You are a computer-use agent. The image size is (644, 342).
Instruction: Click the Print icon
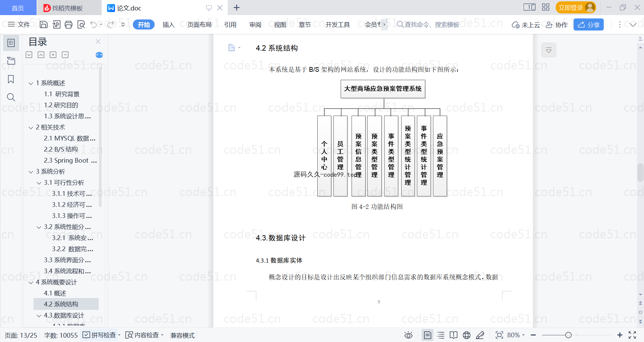[69, 24]
